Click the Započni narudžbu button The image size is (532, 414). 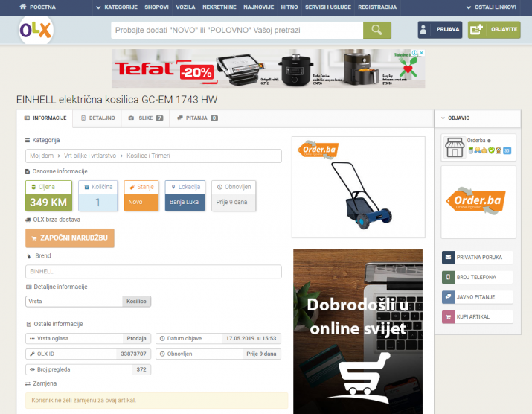(x=70, y=238)
